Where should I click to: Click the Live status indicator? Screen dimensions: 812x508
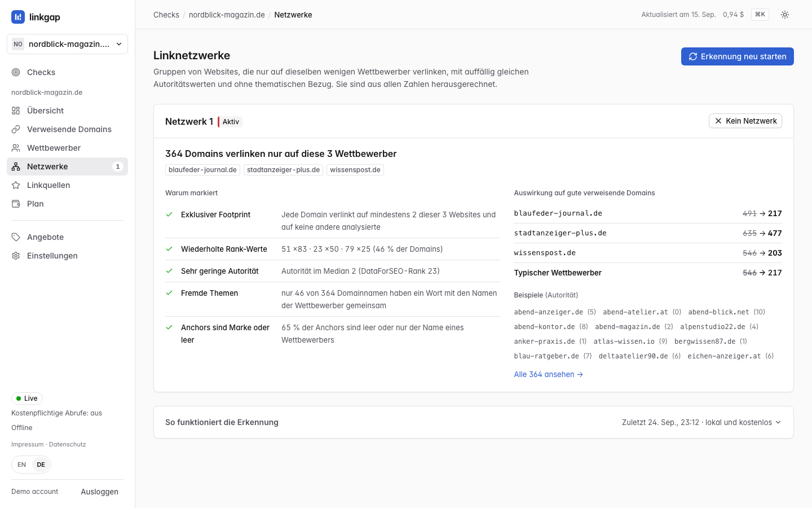point(27,398)
